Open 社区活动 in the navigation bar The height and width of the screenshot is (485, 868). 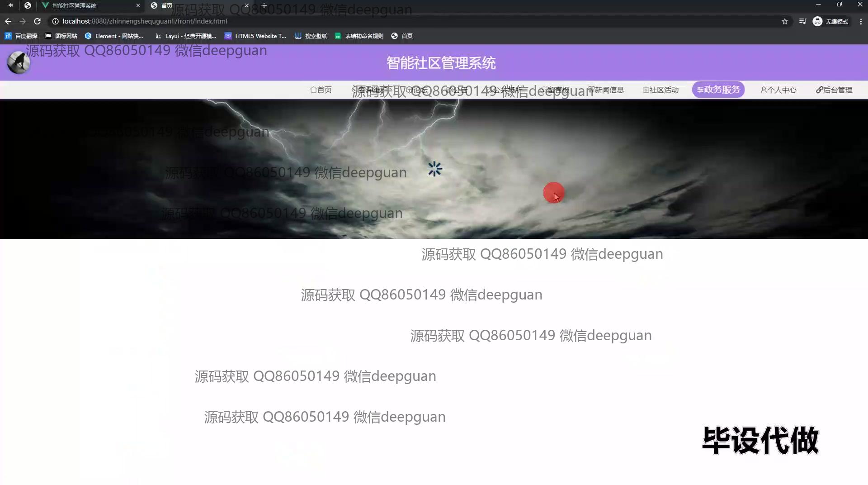[x=660, y=90]
